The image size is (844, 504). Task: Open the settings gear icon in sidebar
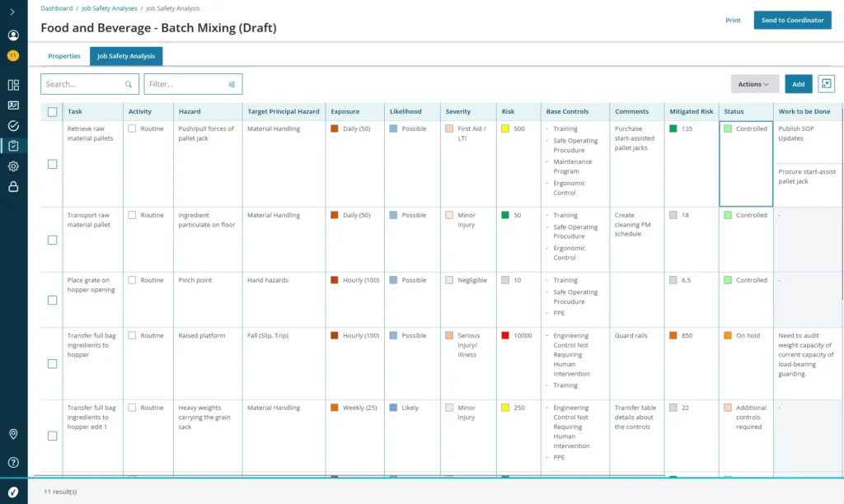click(x=13, y=166)
